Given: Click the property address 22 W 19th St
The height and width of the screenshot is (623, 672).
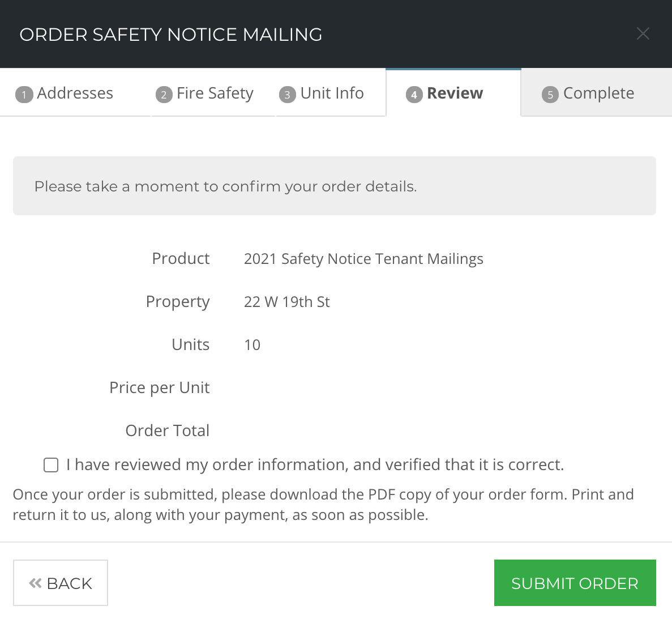Looking at the screenshot, I should (x=286, y=302).
